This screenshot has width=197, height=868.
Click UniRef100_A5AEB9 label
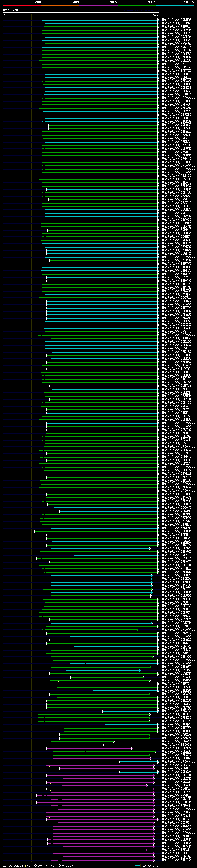click(x=177, y=54)
